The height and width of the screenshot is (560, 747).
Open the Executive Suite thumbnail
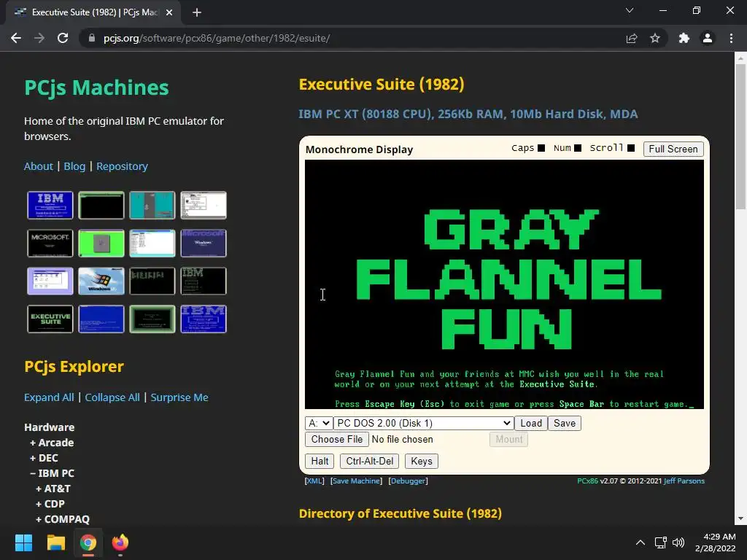click(50, 319)
